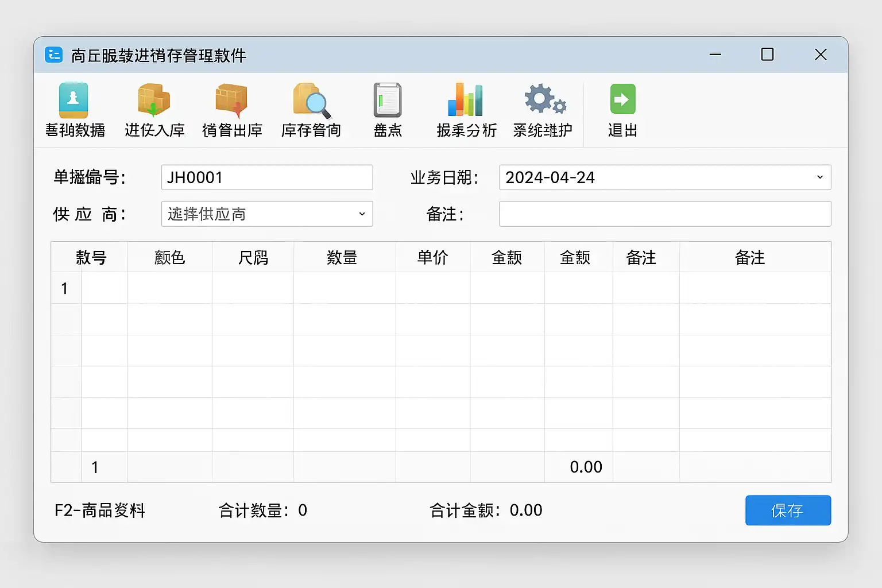Open the 供应商 supplier dropdown list
882x588 pixels.
[x=361, y=214]
